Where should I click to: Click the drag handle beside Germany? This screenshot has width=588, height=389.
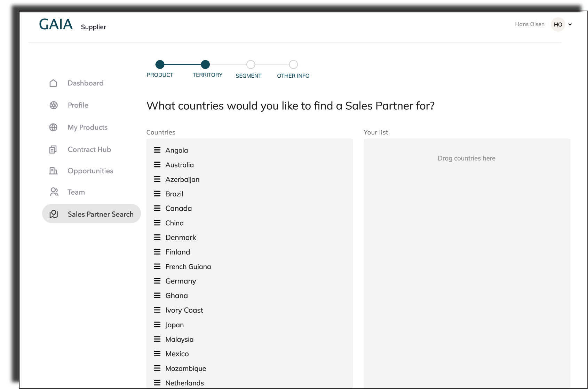157,281
